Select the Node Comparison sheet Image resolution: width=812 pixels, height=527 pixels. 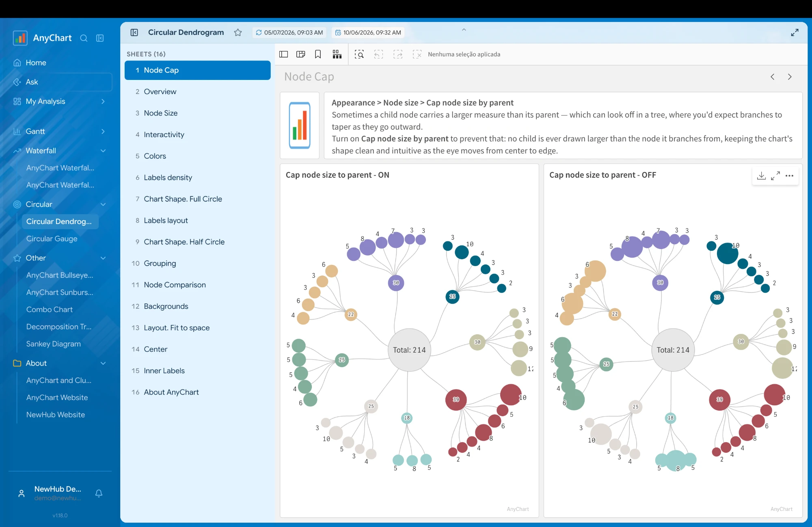pyautogui.click(x=198, y=285)
